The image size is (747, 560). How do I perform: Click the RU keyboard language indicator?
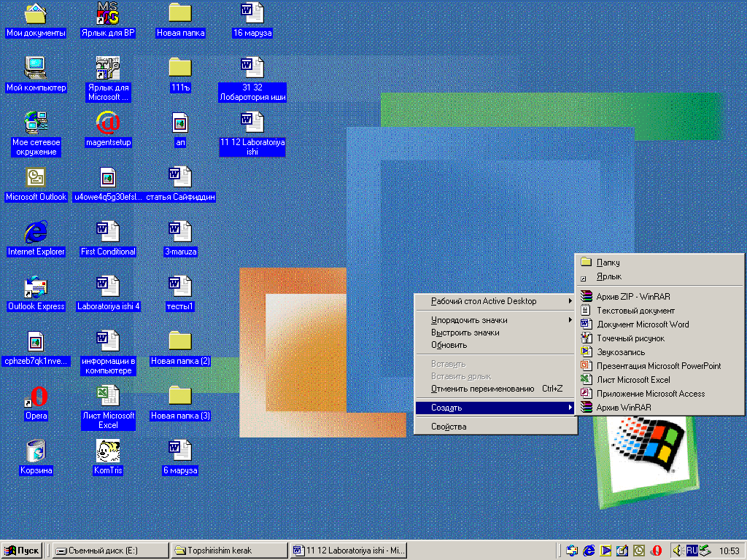692,549
